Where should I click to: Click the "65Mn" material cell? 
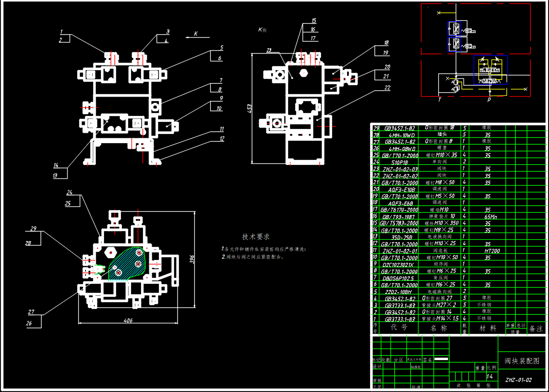(491, 217)
